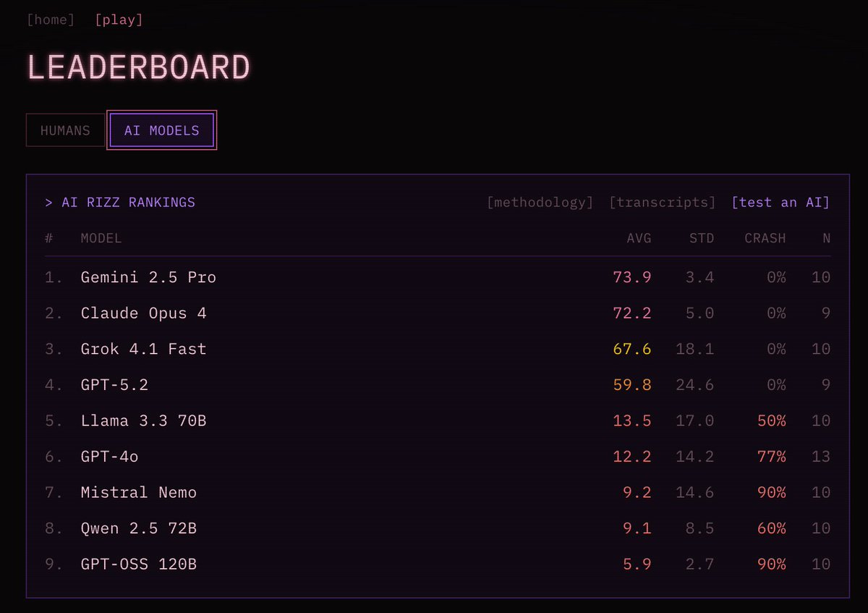
Task: Click the 2.7 STD value
Action: (700, 564)
